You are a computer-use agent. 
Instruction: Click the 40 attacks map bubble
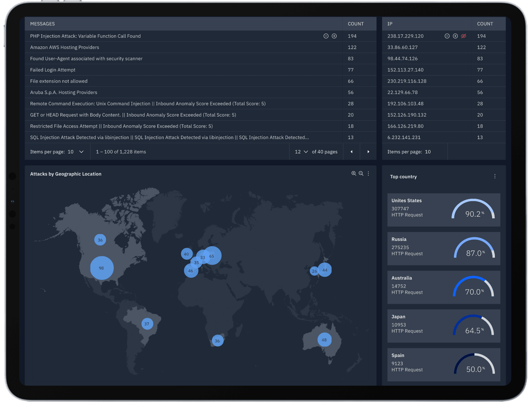[x=187, y=254]
